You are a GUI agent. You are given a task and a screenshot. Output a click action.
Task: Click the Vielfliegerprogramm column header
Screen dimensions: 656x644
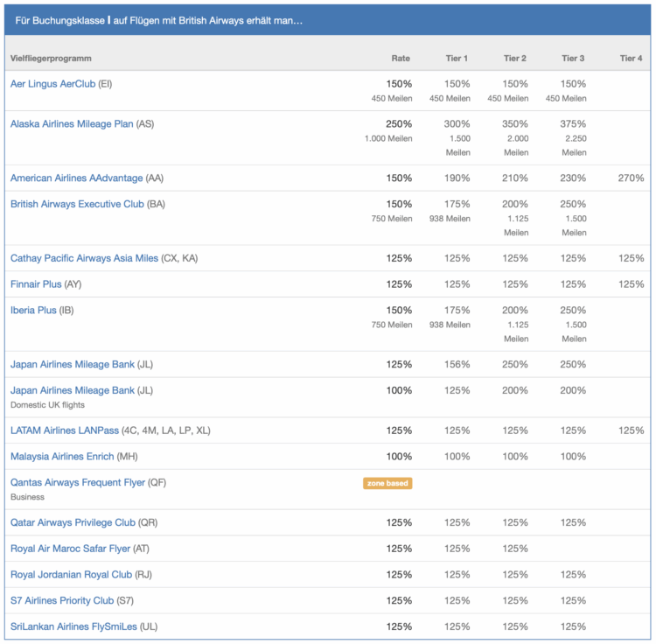point(51,59)
